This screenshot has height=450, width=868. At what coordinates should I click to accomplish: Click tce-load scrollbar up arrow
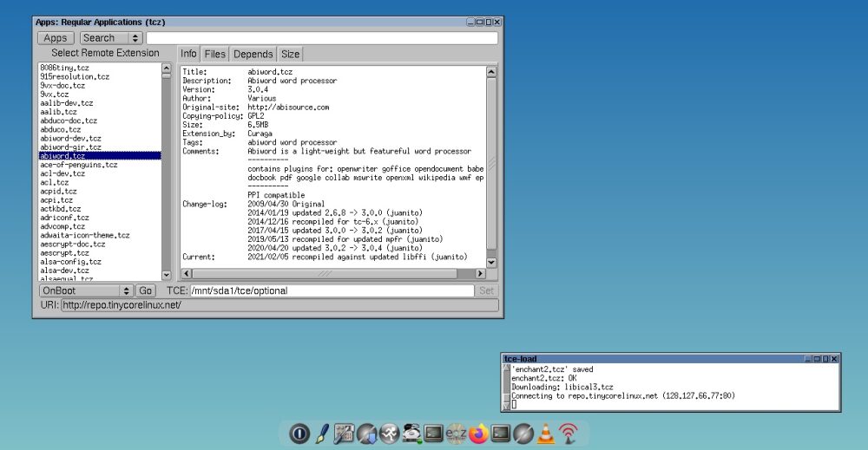506,368
